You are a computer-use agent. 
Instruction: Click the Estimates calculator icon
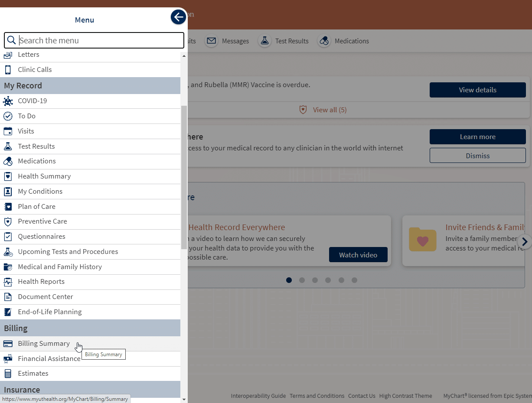8,374
